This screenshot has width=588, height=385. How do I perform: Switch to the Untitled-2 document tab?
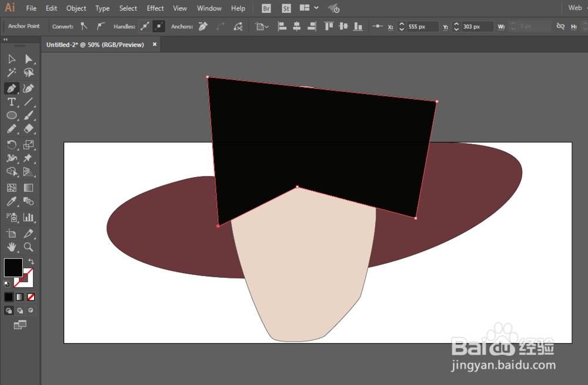coord(95,45)
